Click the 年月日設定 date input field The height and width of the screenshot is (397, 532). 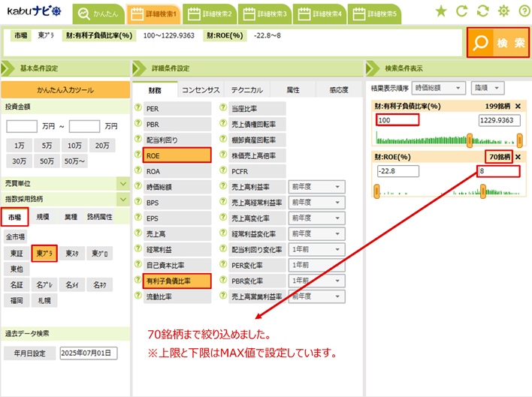click(x=88, y=353)
